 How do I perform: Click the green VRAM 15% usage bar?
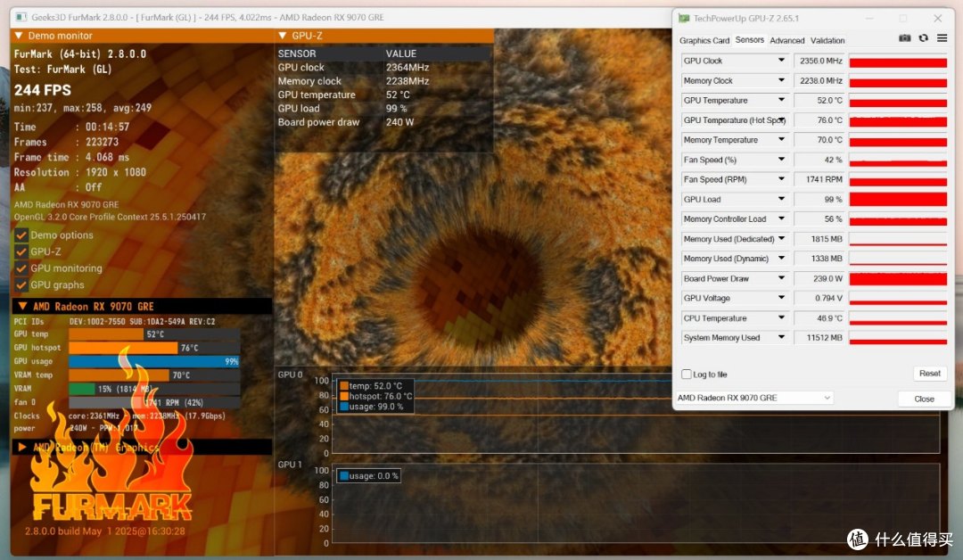82,389
